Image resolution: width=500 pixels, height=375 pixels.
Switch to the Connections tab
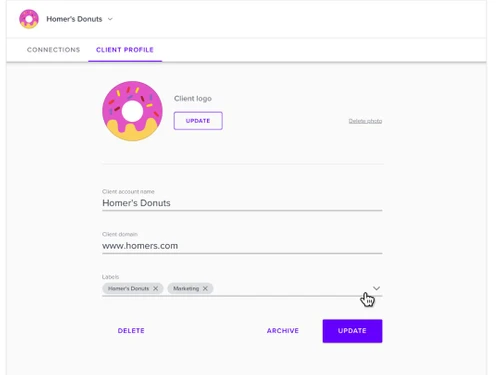coord(53,50)
